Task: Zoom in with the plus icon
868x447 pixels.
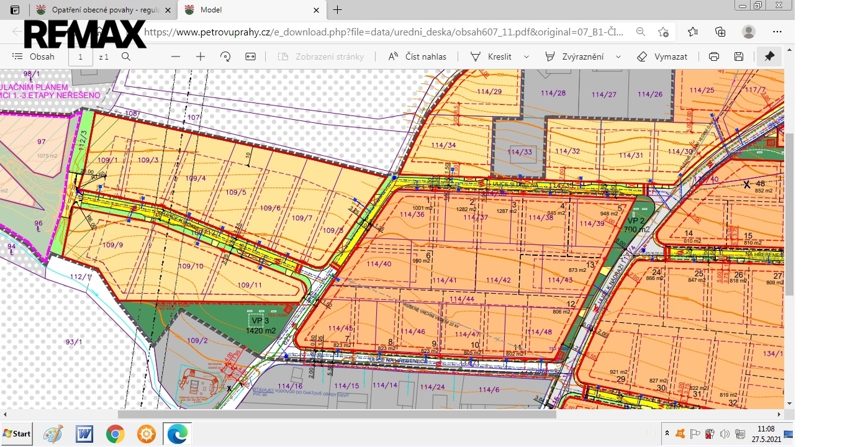Action: pyautogui.click(x=201, y=56)
